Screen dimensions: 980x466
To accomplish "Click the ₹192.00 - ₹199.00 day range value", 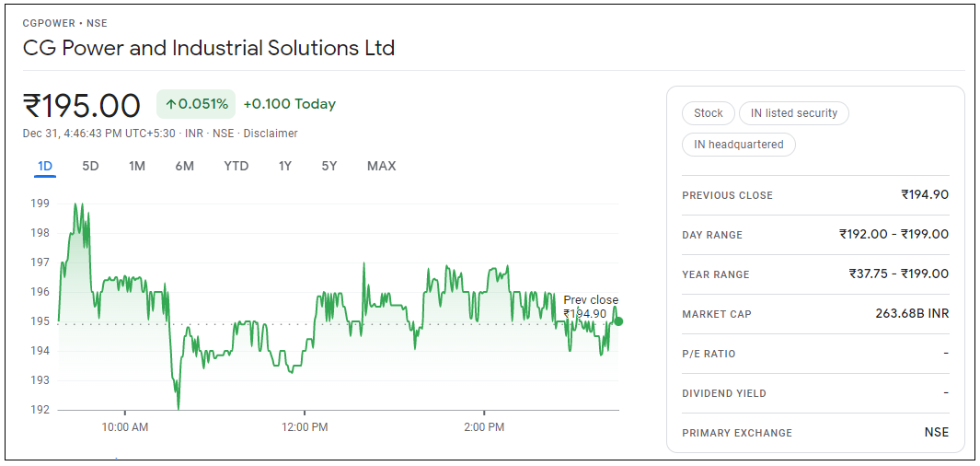I will point(894,234).
